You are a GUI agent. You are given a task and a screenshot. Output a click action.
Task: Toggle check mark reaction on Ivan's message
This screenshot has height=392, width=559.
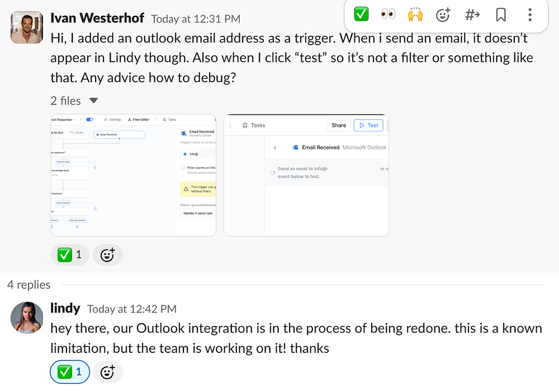click(70, 255)
